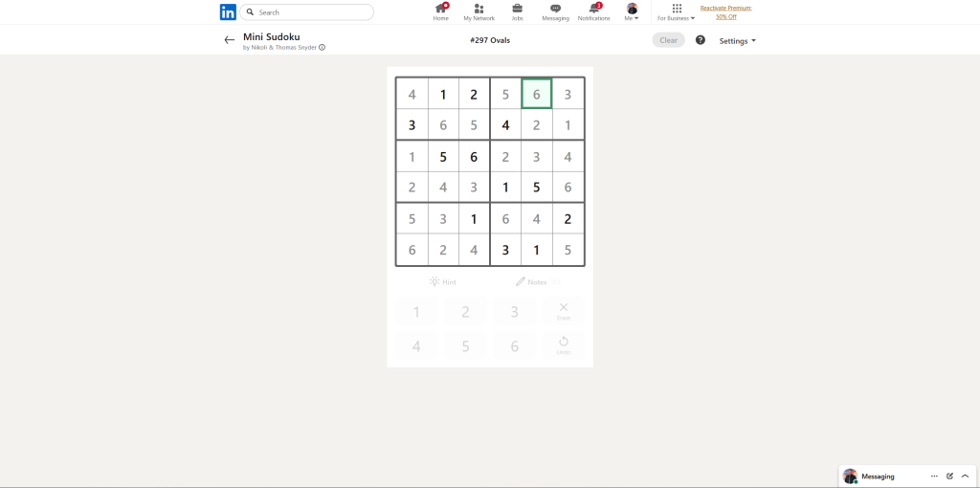Viewport: 980px width, 488px height.
Task: Click the compose new message icon
Action: click(x=950, y=477)
